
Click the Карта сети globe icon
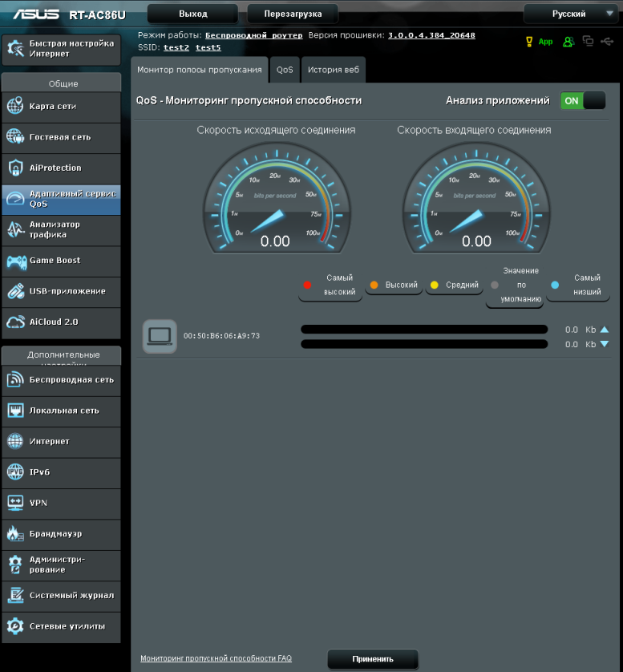[x=15, y=106]
